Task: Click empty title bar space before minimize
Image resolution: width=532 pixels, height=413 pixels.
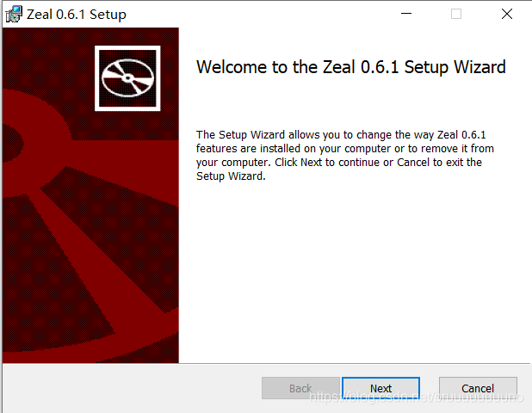Action: 258,14
